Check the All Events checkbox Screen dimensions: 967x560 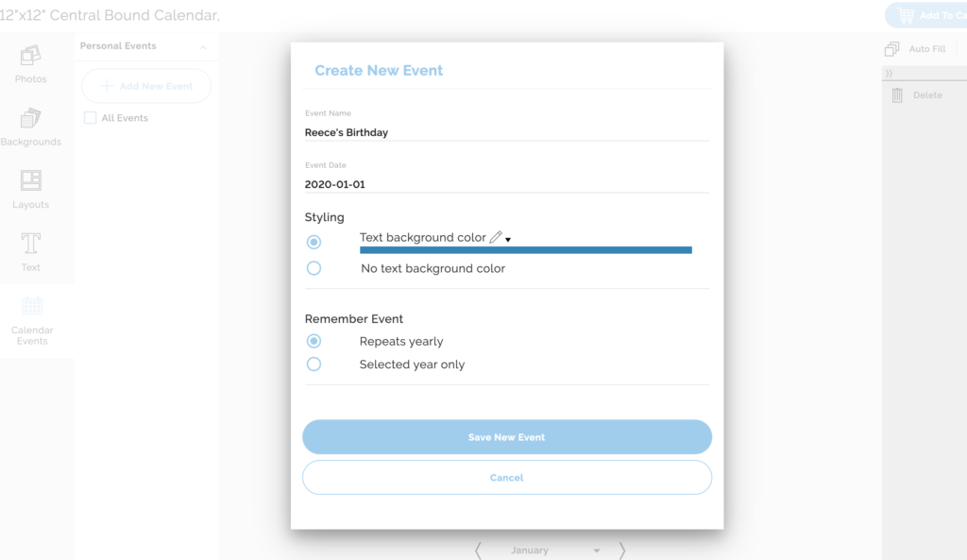(x=90, y=117)
